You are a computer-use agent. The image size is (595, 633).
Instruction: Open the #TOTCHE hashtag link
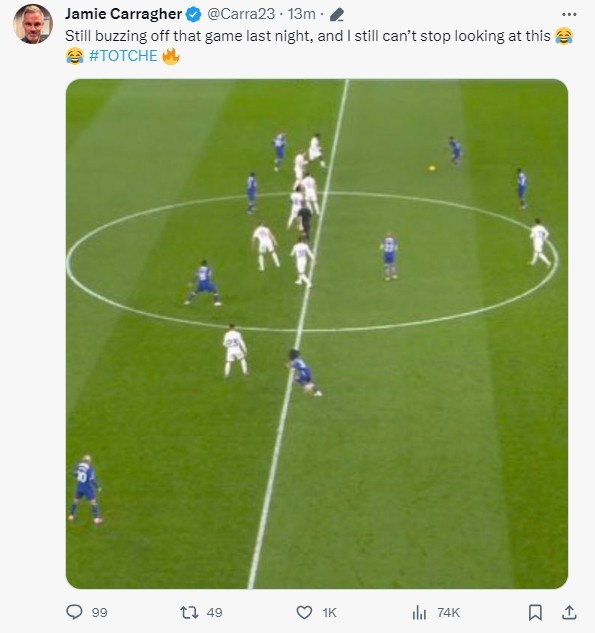click(x=123, y=56)
